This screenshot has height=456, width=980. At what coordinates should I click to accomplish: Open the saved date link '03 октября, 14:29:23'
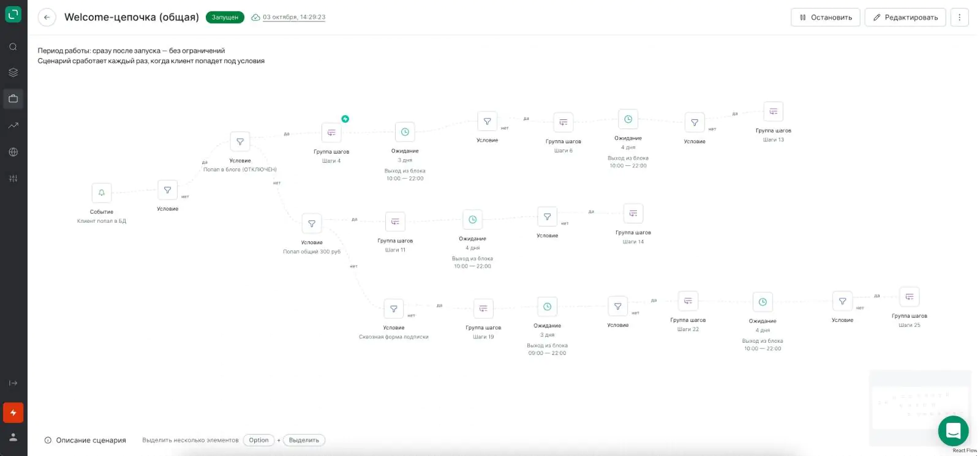294,17
